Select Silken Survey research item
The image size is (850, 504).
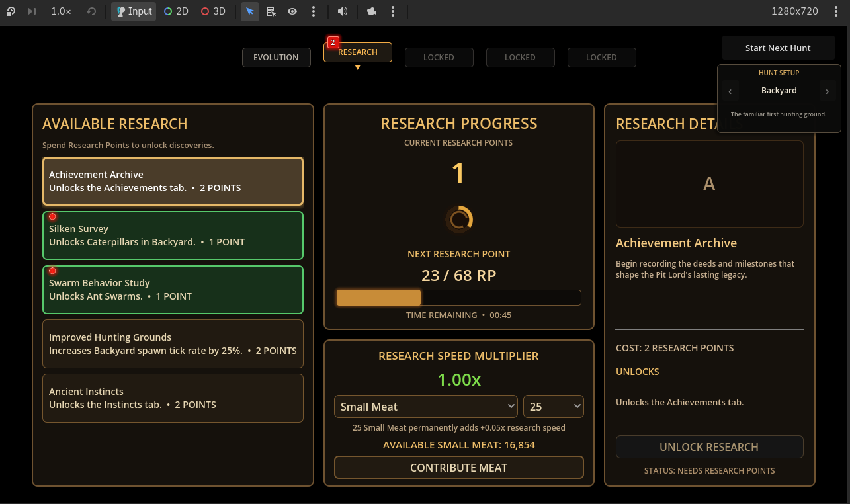pos(173,235)
